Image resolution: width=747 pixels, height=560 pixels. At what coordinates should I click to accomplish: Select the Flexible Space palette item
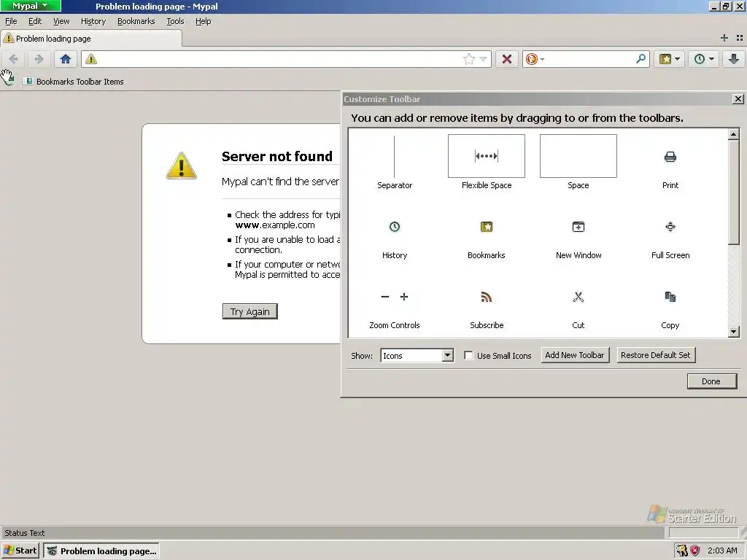487,163
